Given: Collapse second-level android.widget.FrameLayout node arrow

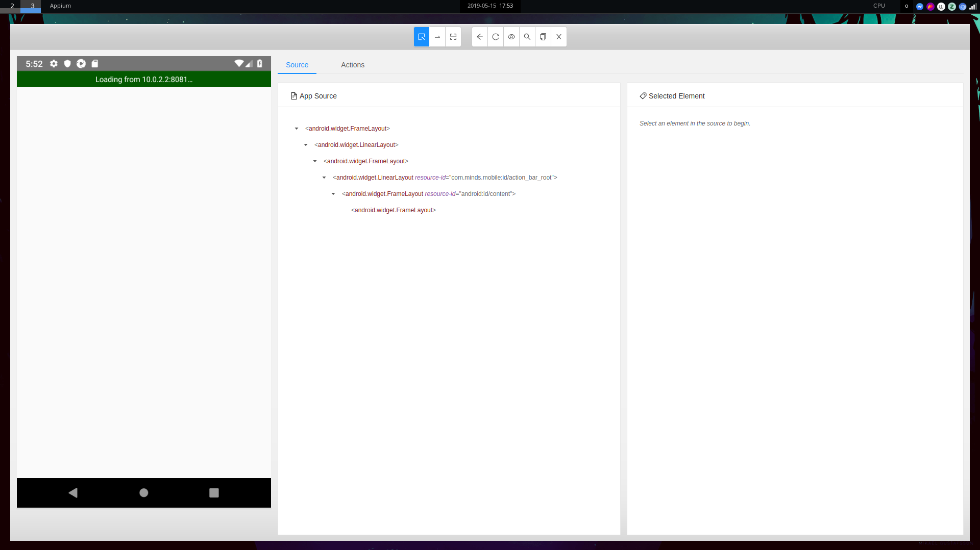Looking at the screenshot, I should 315,161.
